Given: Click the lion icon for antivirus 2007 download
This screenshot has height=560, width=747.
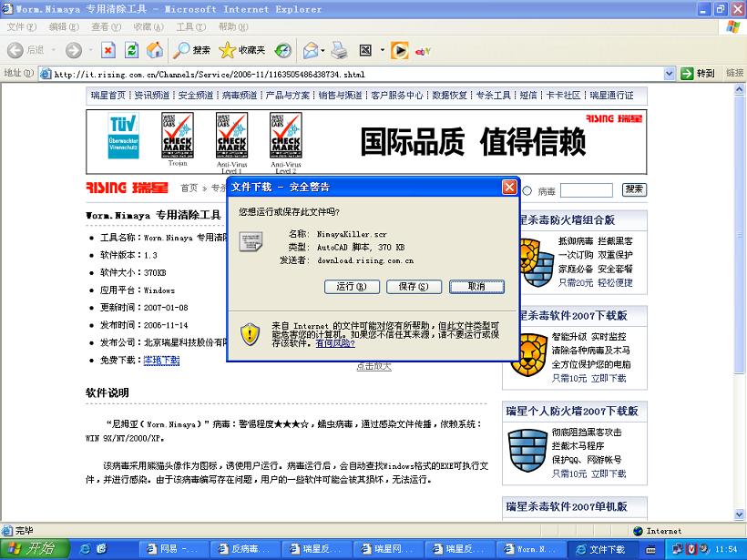Looking at the screenshot, I should click(528, 355).
